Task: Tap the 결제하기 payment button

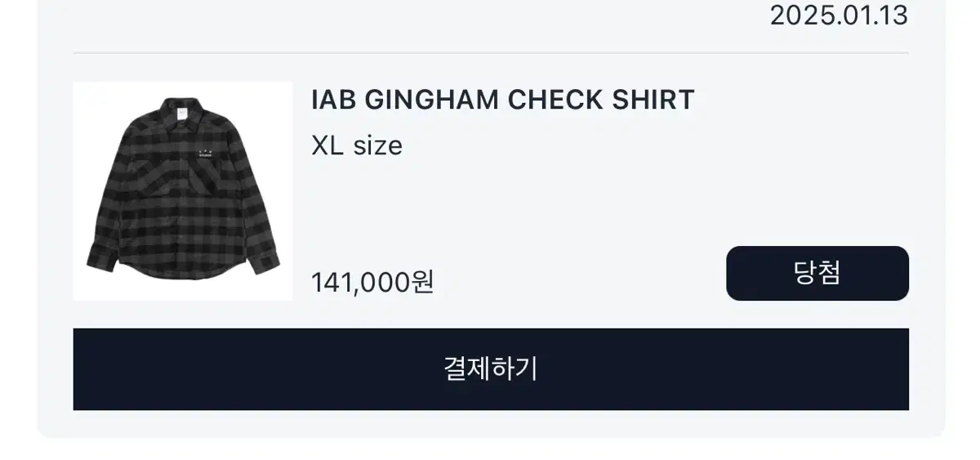Action: point(491,369)
